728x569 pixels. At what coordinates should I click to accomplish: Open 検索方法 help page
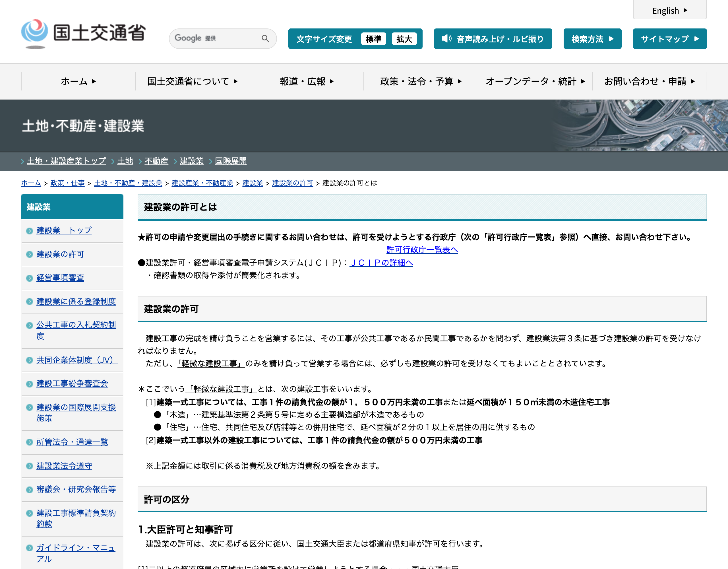point(592,39)
